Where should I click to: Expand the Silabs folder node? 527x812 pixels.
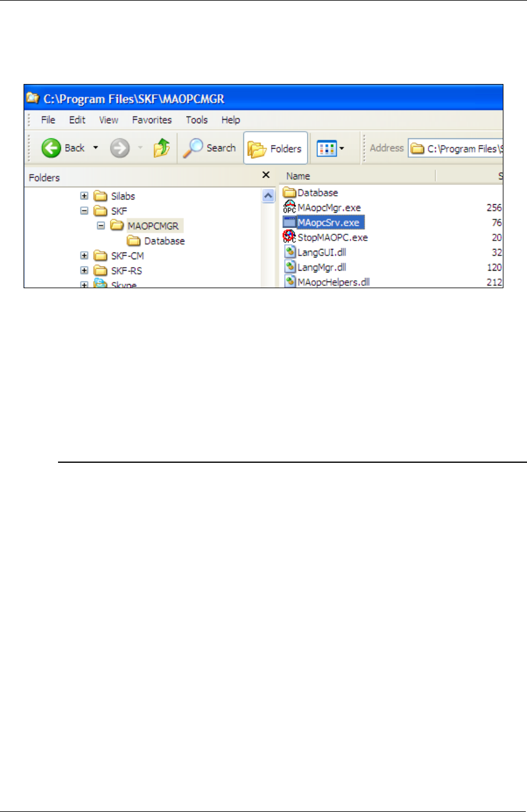(85, 196)
